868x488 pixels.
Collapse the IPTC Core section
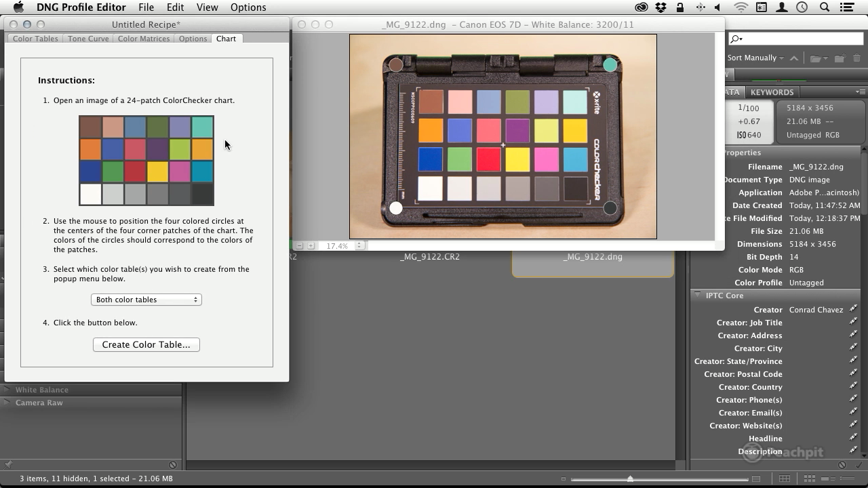click(x=696, y=295)
